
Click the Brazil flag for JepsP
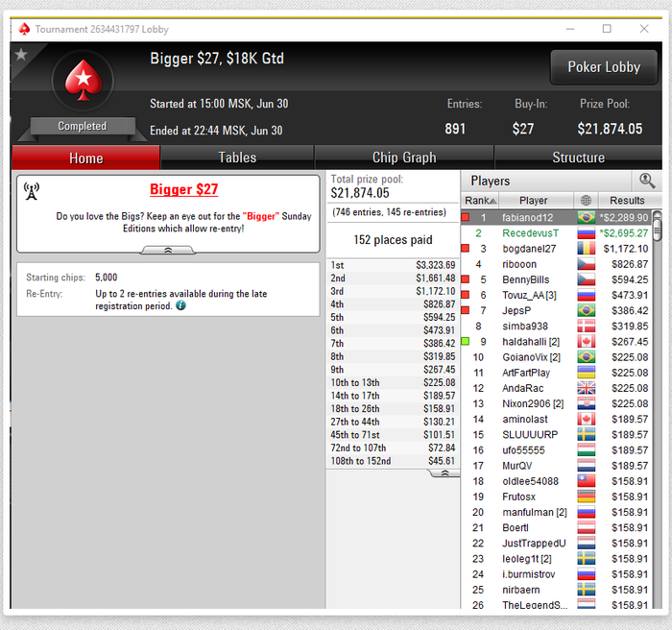click(586, 310)
